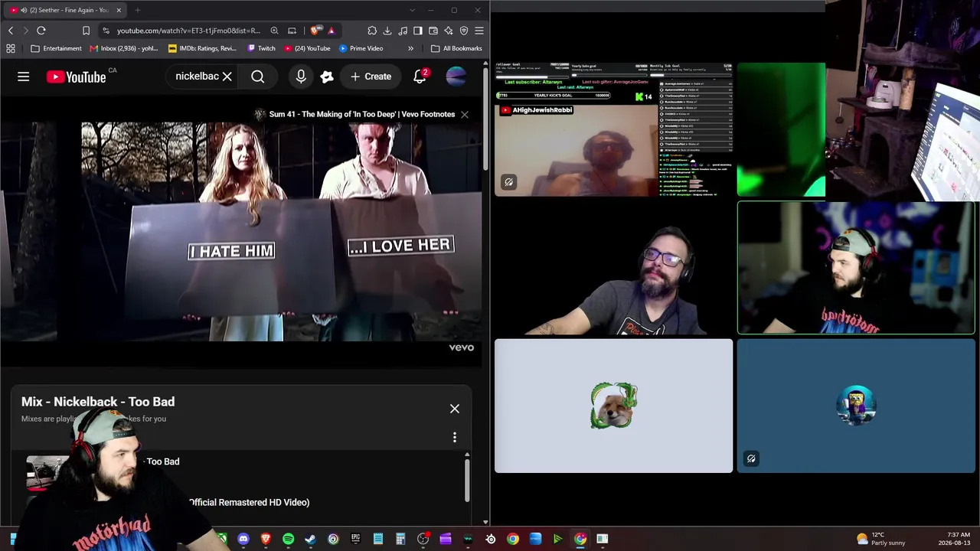Open the media playlist music-note icon
The image size is (980, 551).
403,31
